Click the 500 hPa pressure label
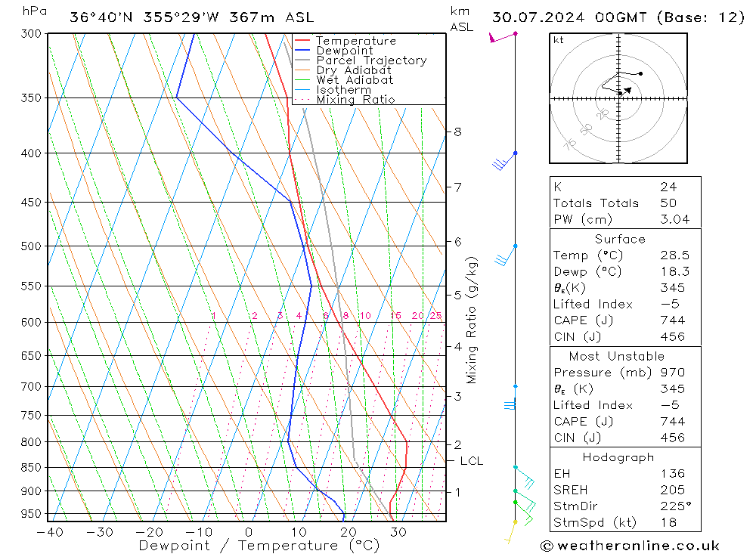Viewport: 756px width, 554px height. pyautogui.click(x=31, y=246)
